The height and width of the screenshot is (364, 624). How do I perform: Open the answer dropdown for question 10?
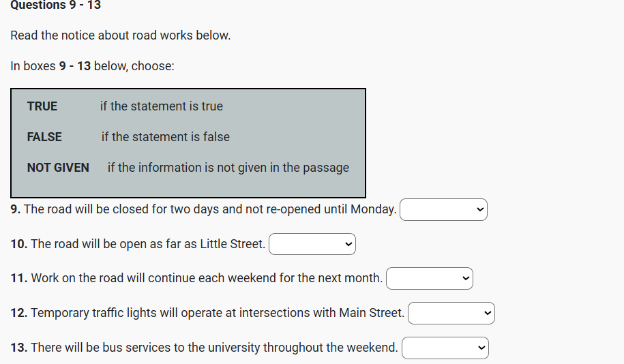312,244
